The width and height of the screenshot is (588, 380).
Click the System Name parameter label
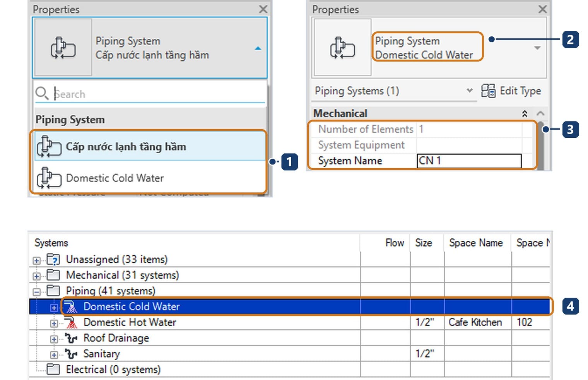(x=350, y=161)
